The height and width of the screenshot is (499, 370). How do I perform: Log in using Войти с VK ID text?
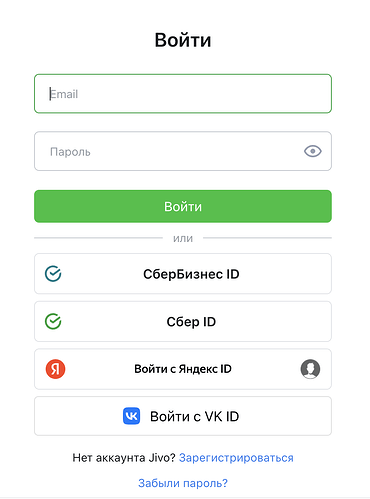click(195, 416)
